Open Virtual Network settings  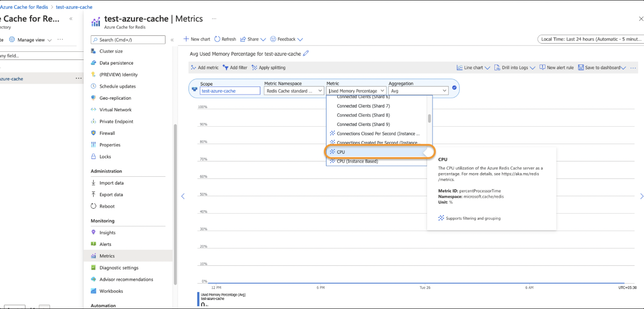pos(116,110)
